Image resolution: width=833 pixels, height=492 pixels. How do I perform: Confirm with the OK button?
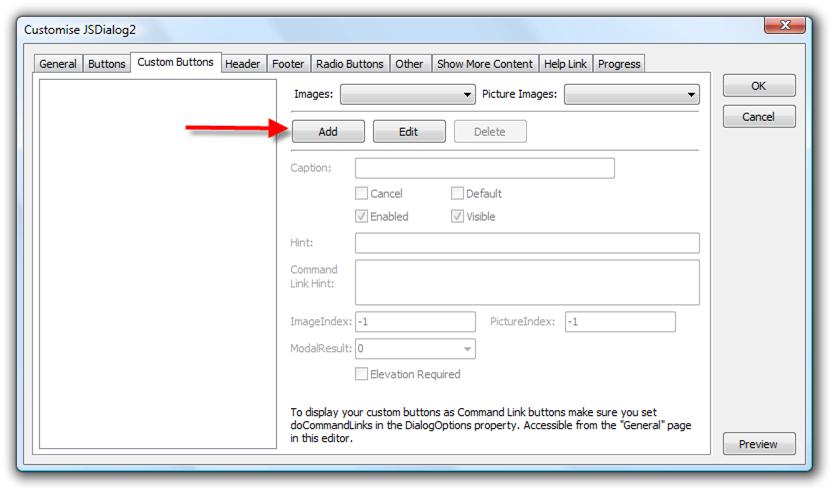pos(759,86)
